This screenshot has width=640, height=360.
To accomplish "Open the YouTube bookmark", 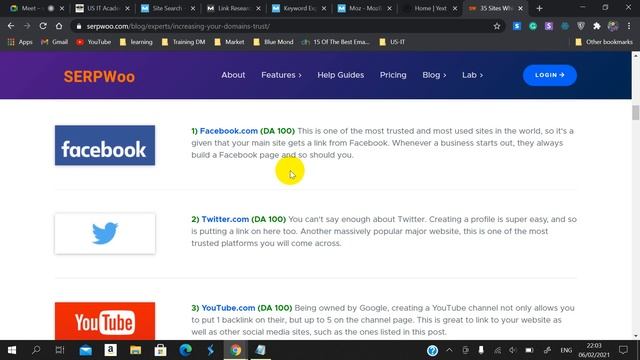I will tap(93, 42).
